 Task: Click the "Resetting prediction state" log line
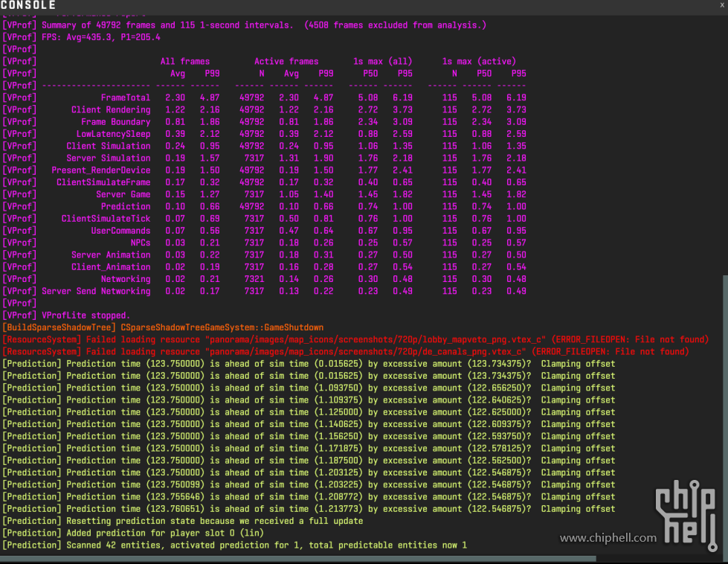[x=216, y=521]
